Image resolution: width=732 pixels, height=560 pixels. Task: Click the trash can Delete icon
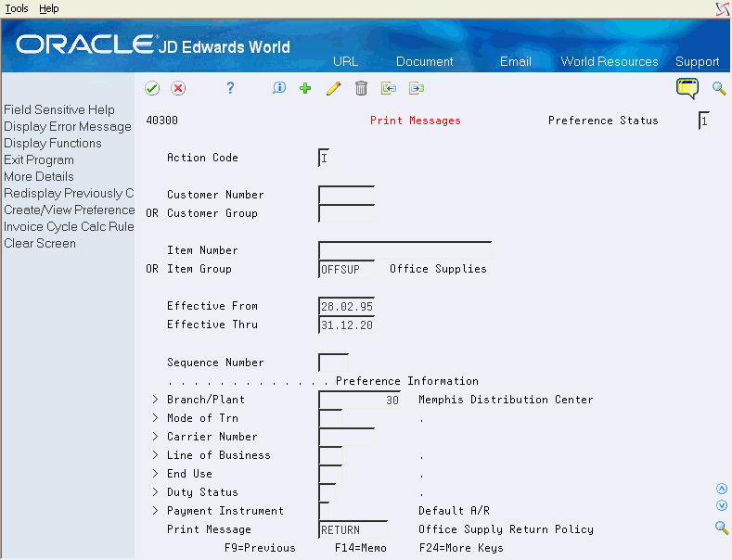tap(361, 88)
